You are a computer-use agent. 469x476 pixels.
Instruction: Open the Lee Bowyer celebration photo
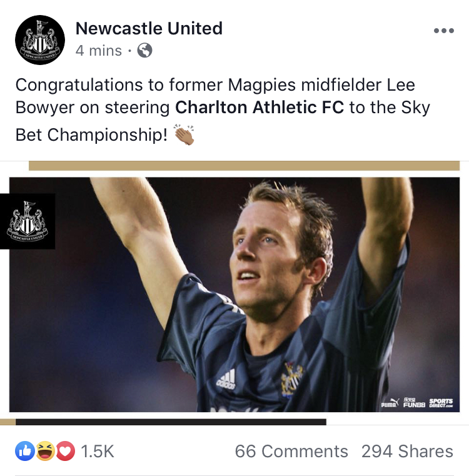234,295
